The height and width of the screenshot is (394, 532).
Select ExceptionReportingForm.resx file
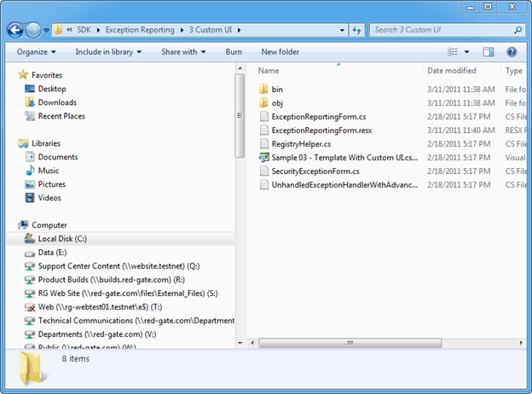(321, 130)
